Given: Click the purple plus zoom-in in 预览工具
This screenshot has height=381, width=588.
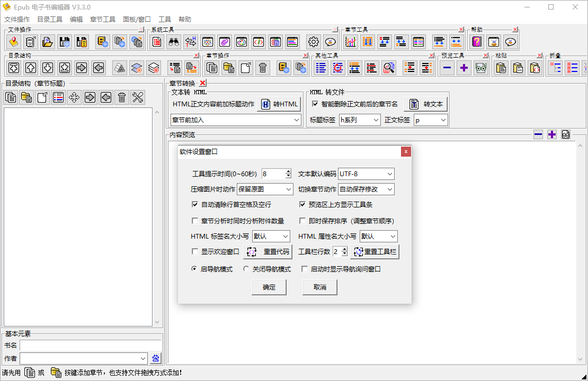Looking at the screenshot, I should pyautogui.click(x=464, y=68).
